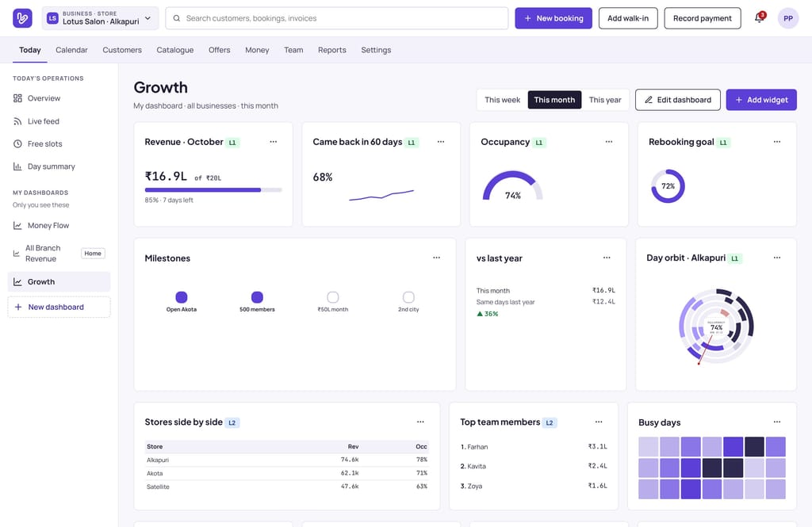Switch to the Offers tab
This screenshot has width=812, height=527.
(220, 50)
